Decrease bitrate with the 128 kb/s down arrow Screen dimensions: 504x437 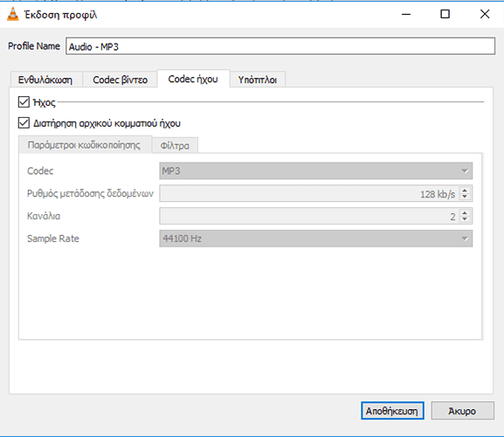point(465,197)
